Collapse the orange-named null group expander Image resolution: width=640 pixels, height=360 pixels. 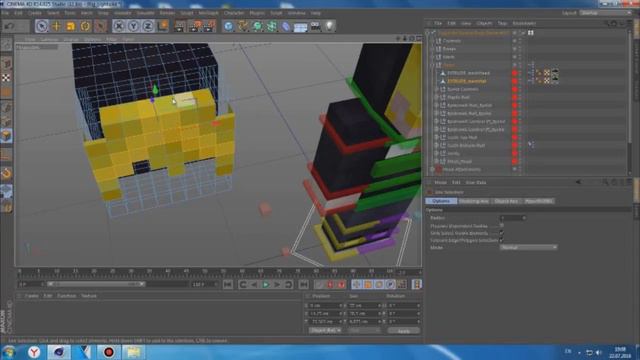[x=432, y=65]
